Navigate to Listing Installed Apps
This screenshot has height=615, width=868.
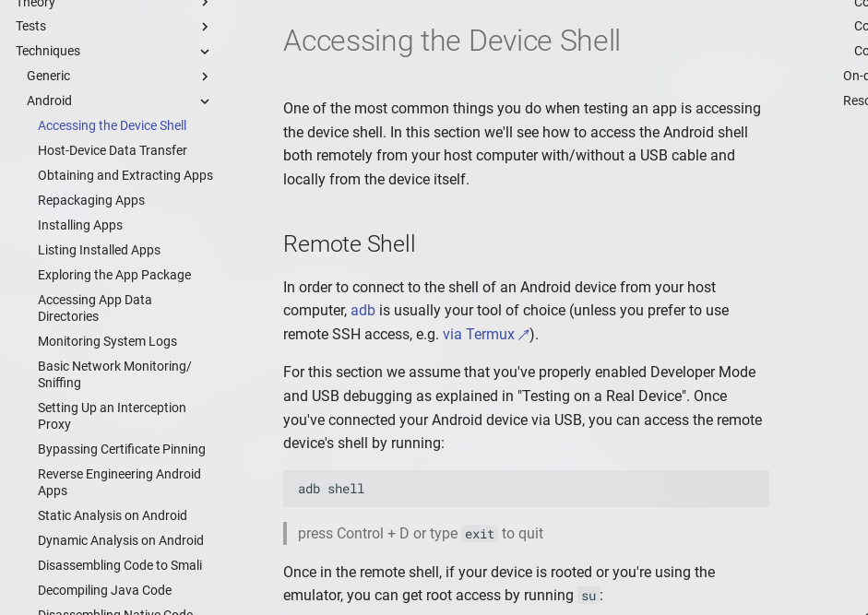(99, 250)
